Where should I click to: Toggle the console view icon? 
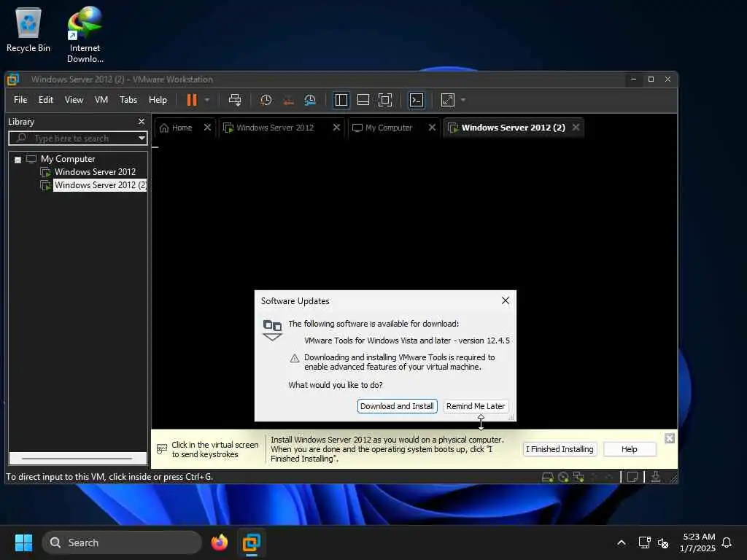[417, 100]
